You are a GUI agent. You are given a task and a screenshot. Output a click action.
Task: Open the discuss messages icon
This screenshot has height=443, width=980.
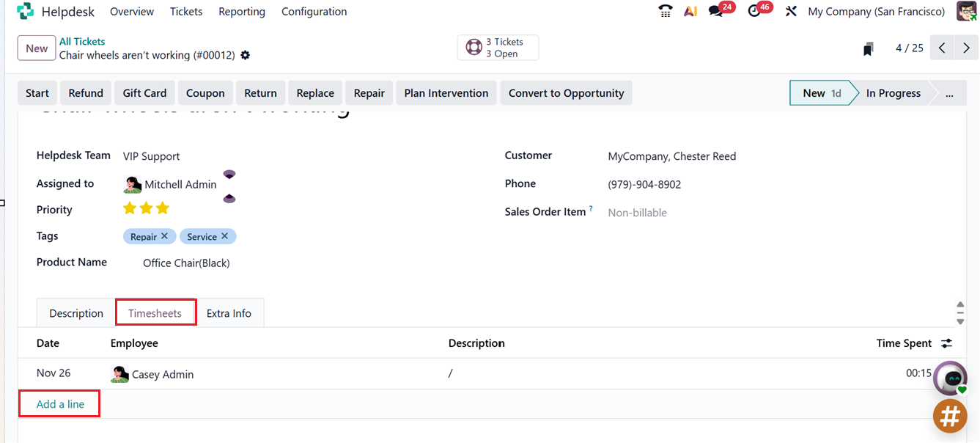point(716,11)
